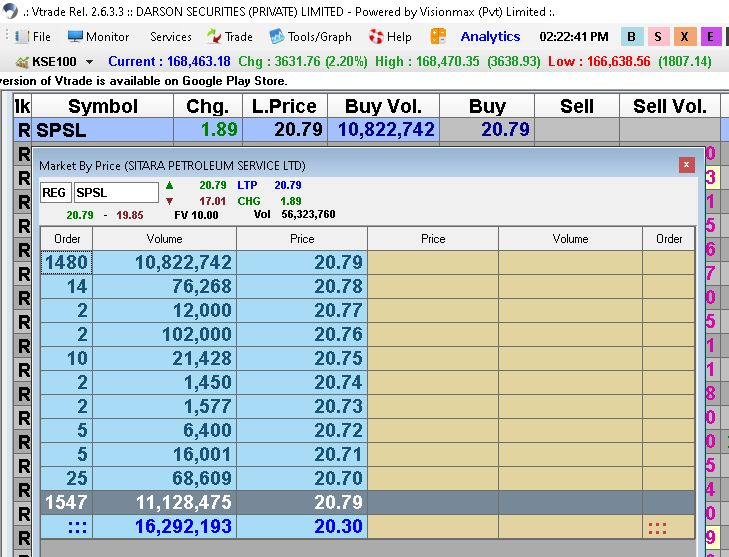Click the green up-arrow upper limit icon
This screenshot has width=729, height=557.
tap(169, 185)
